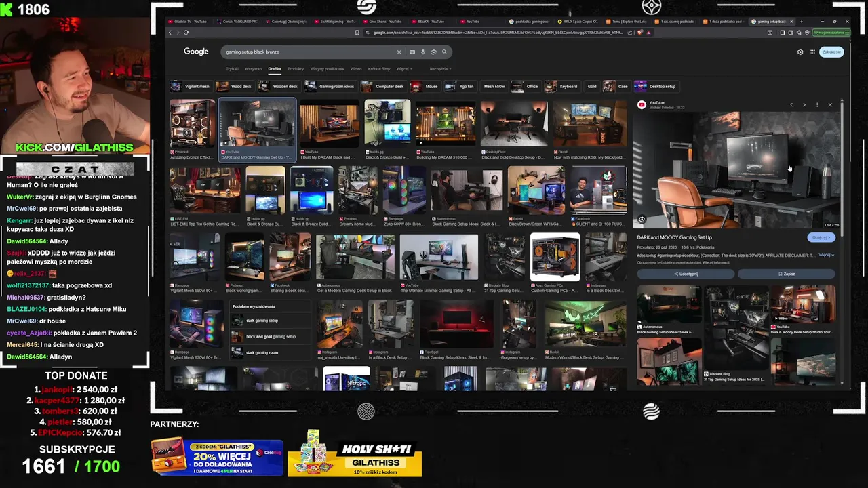Open three-dot options in preview panel
This screenshot has height=488, width=868.
click(817, 104)
